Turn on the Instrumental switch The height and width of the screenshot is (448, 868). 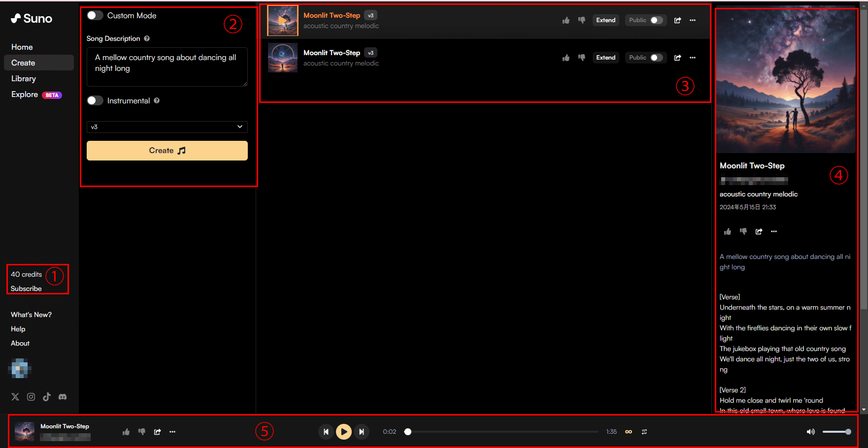[x=95, y=100]
